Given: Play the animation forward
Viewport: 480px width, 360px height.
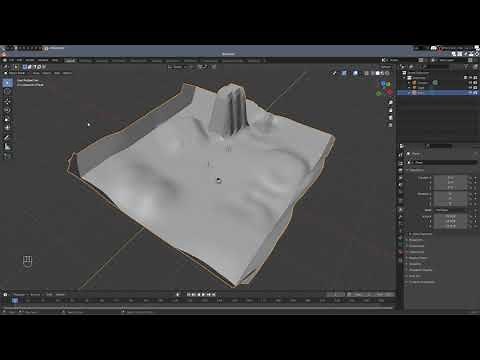Looking at the screenshot, I should tap(203, 294).
